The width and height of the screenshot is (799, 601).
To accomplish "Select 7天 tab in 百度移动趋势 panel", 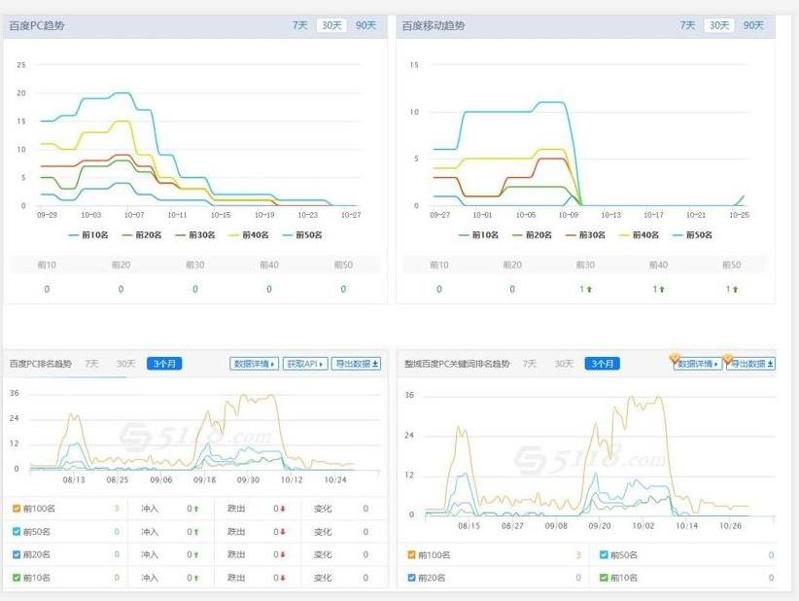I will (687, 25).
